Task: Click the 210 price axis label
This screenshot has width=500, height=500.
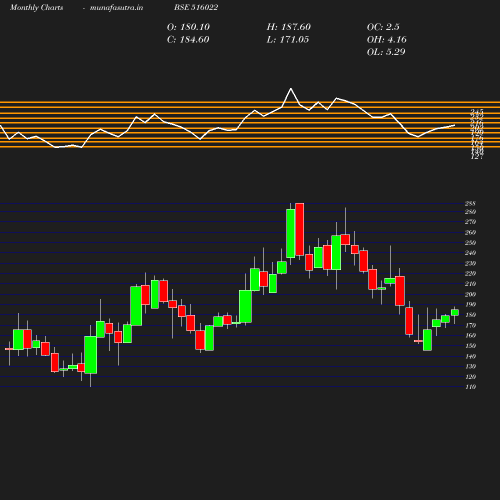Action: click(470, 284)
